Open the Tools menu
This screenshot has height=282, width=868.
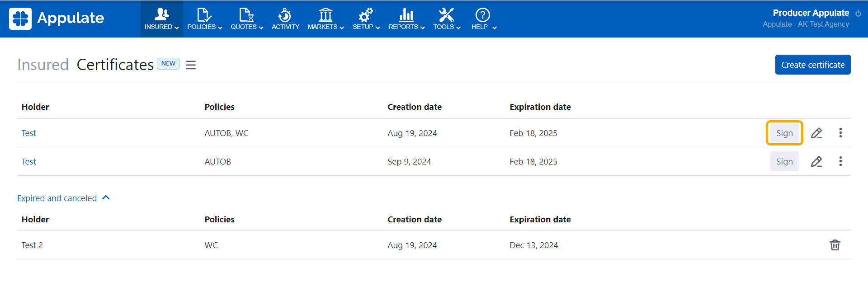tap(447, 19)
